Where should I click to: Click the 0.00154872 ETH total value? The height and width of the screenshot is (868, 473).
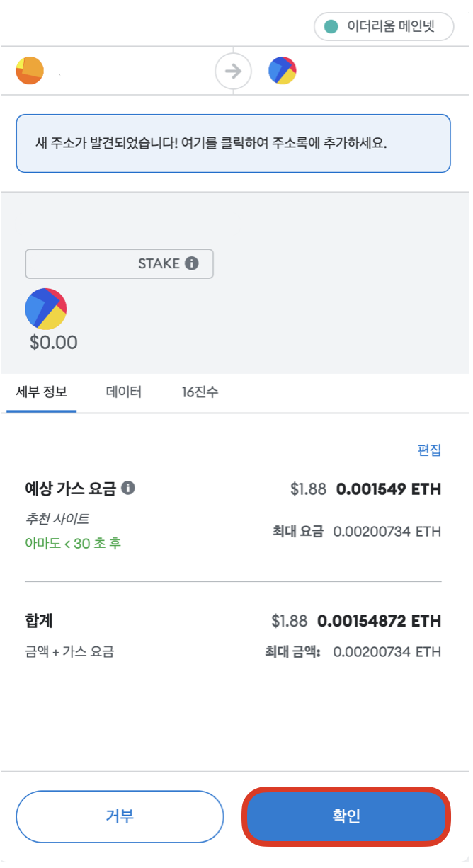point(380,621)
